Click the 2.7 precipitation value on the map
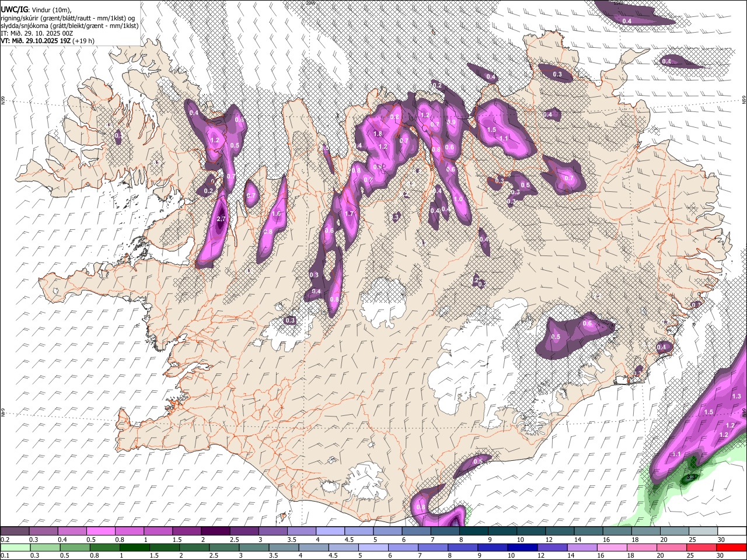This screenshot has width=747, height=560. pos(221,219)
